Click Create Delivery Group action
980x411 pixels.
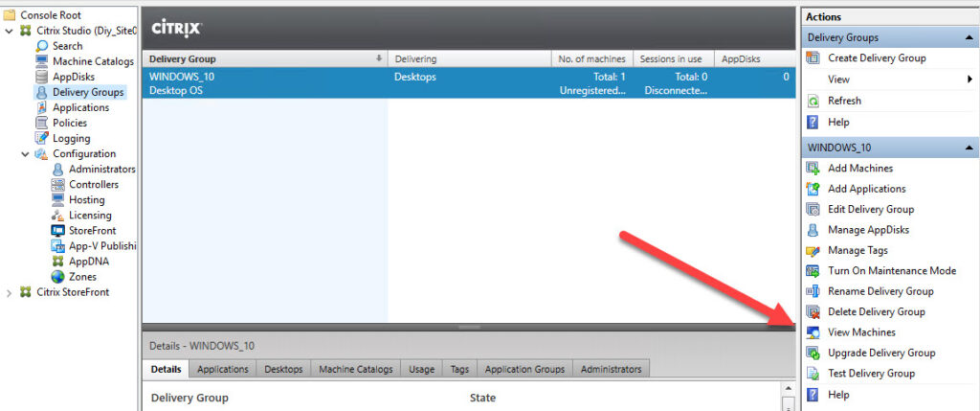pos(876,58)
